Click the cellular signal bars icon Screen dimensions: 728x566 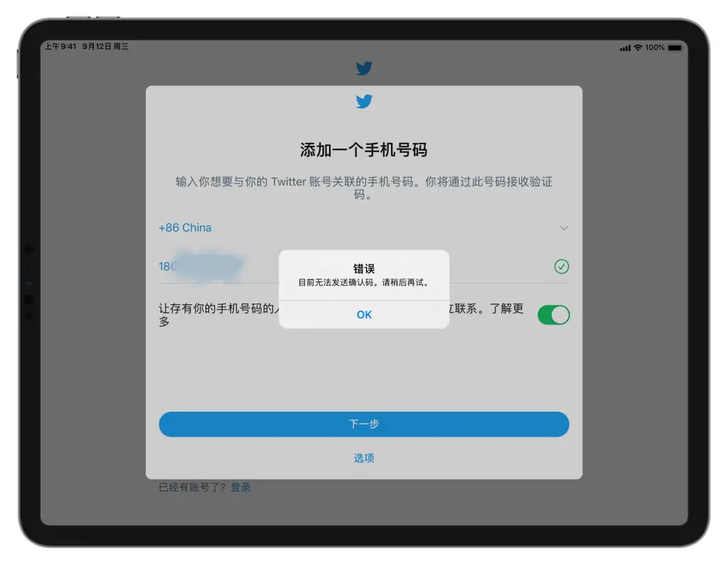click(625, 48)
